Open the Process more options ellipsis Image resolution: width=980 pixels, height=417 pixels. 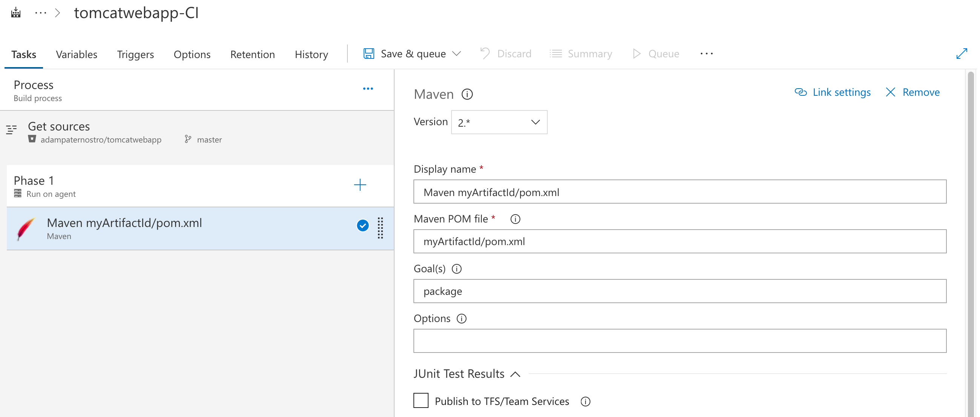click(367, 89)
